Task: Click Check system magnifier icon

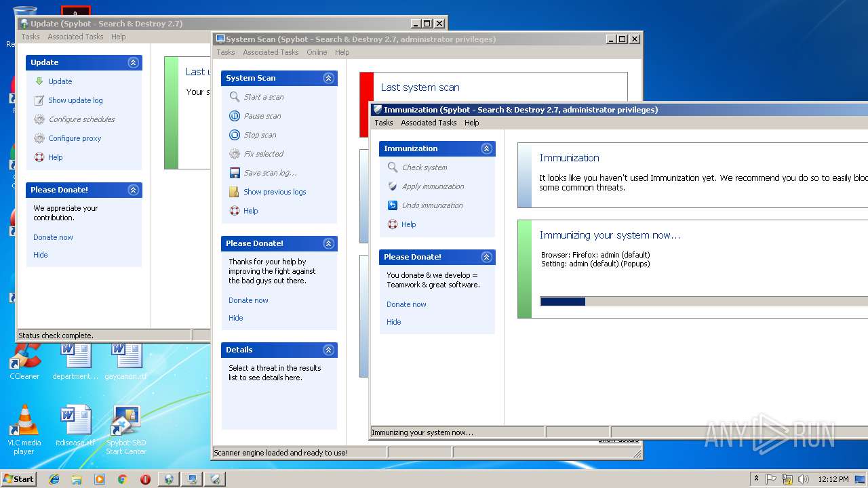Action: coord(393,167)
